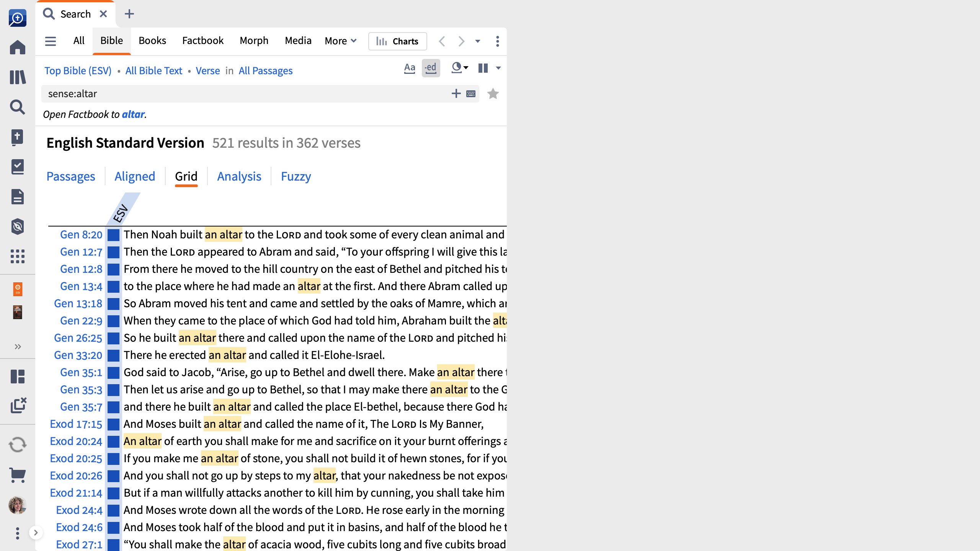Open the Documents sidebar icon
The image size is (980, 551).
click(18, 197)
